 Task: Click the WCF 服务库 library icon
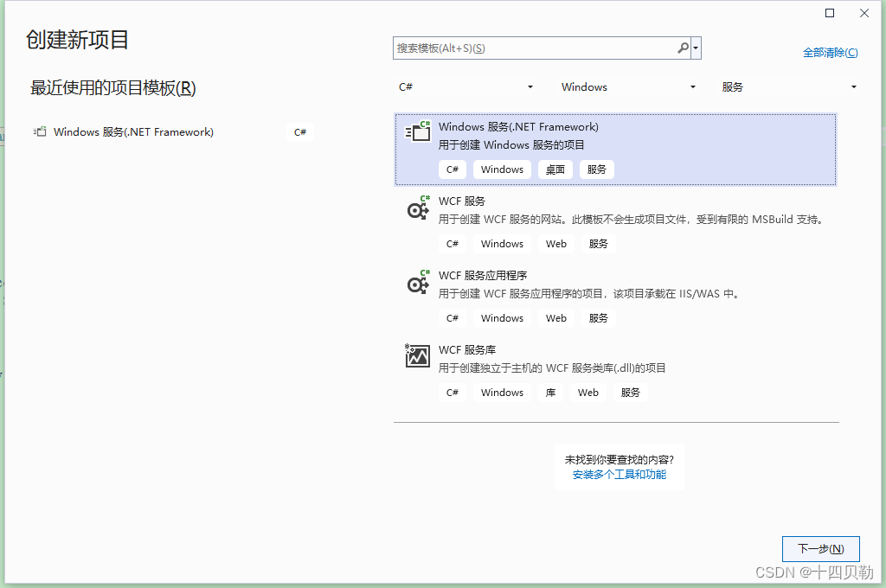(418, 356)
